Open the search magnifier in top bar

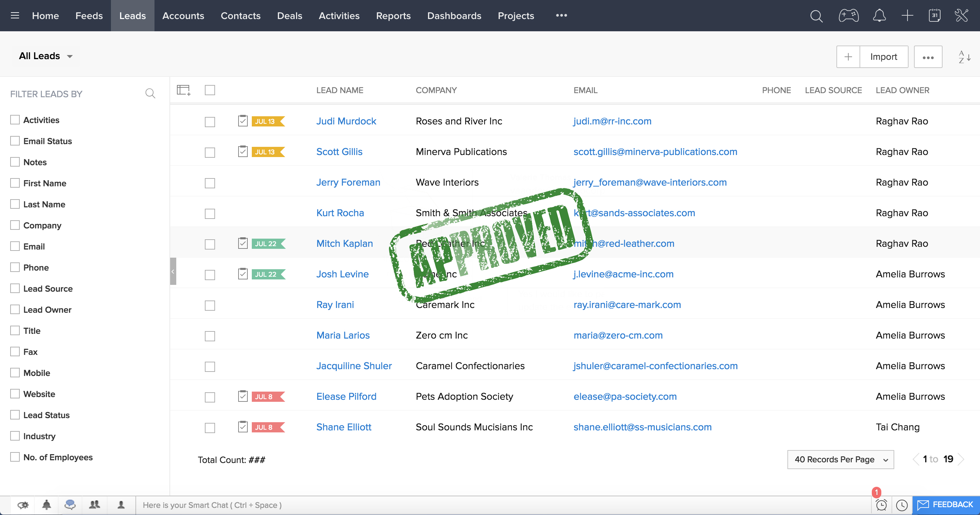click(x=816, y=16)
